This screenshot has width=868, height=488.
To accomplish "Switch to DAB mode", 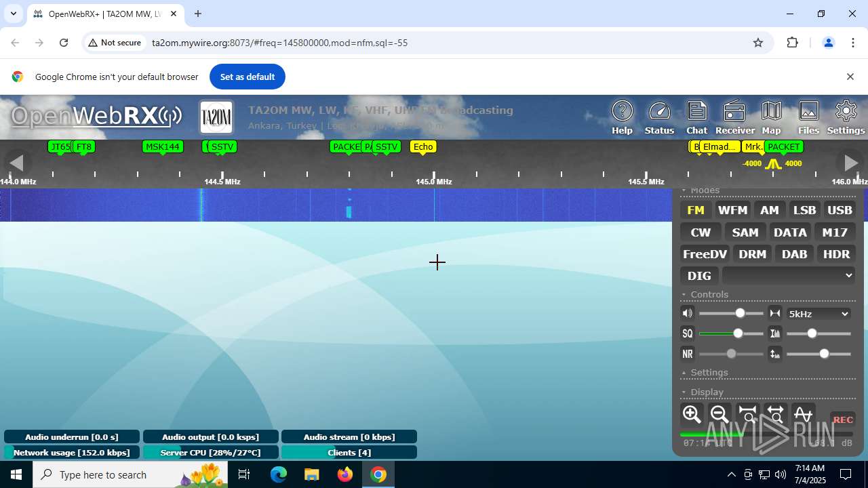I will click(794, 254).
